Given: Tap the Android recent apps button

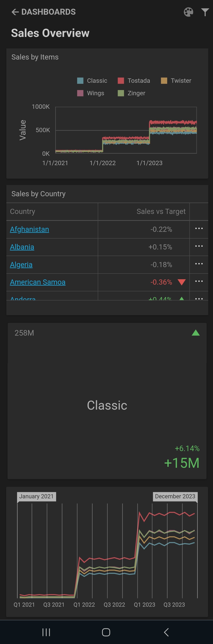Looking at the screenshot, I should tap(46, 632).
